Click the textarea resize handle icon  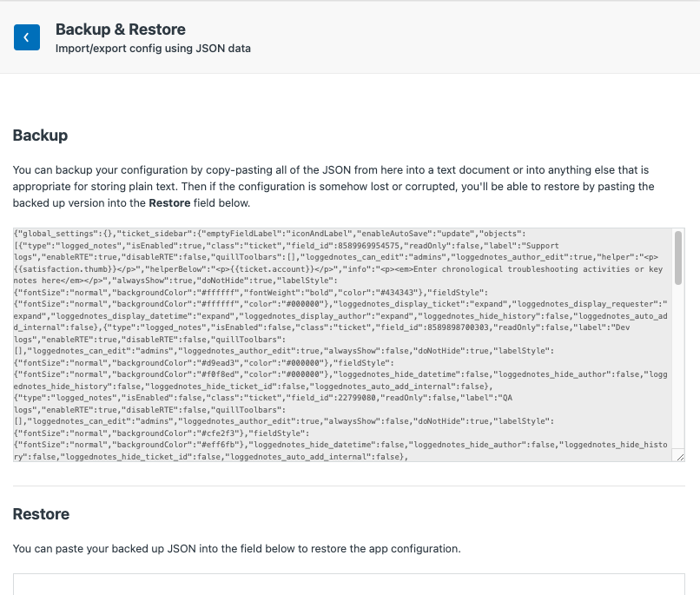click(680, 457)
